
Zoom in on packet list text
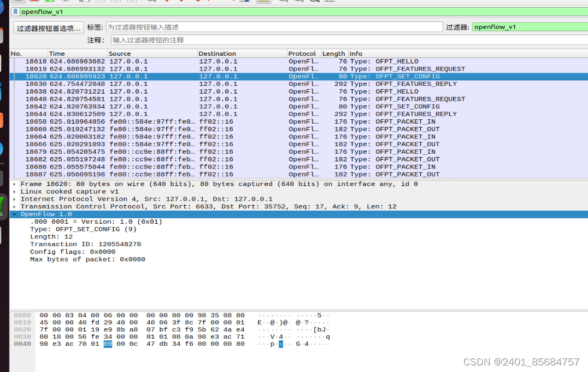pos(284,2)
